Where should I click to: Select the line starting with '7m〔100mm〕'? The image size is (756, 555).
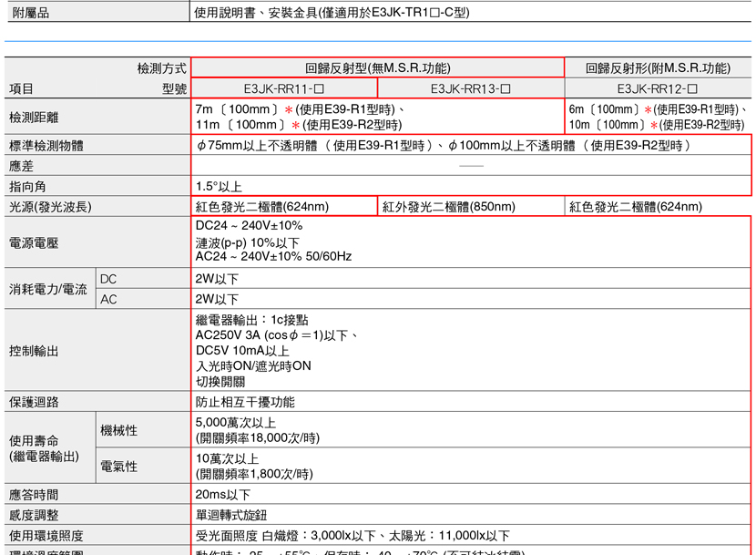pos(300,109)
